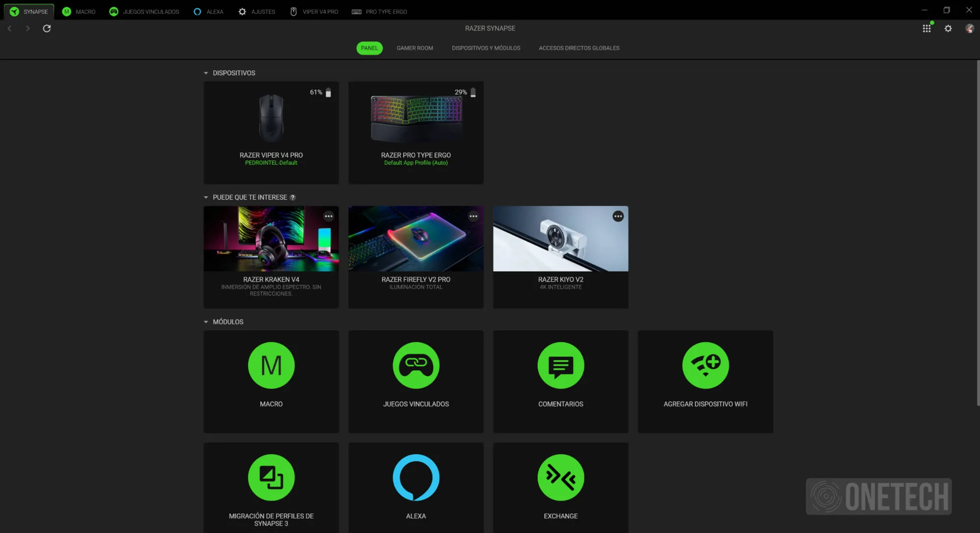Open the Exchange module icon
This screenshot has height=533, width=980.
coord(560,478)
